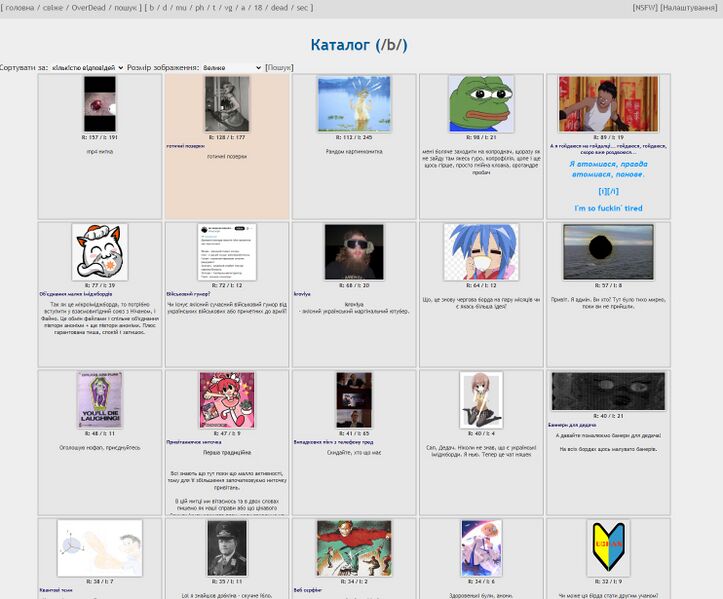The height and width of the screenshot is (599, 723).
Task: Expand the image size dropdown
Action: [232, 68]
